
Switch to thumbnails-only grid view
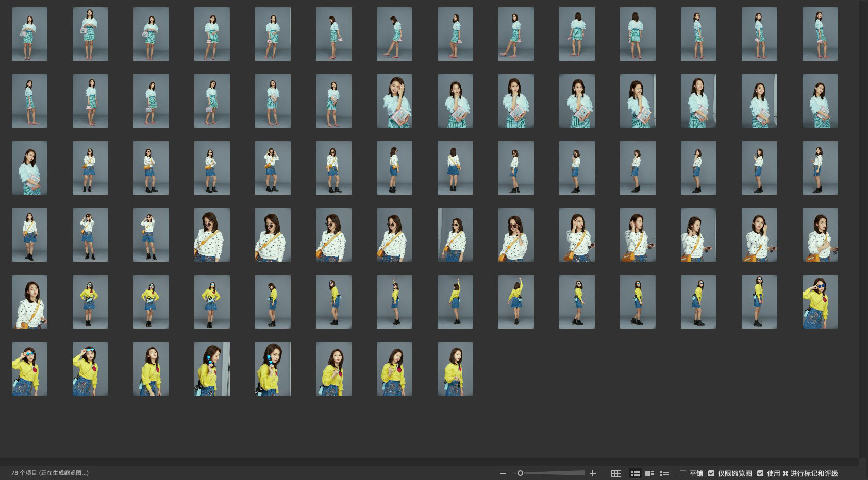coord(635,473)
